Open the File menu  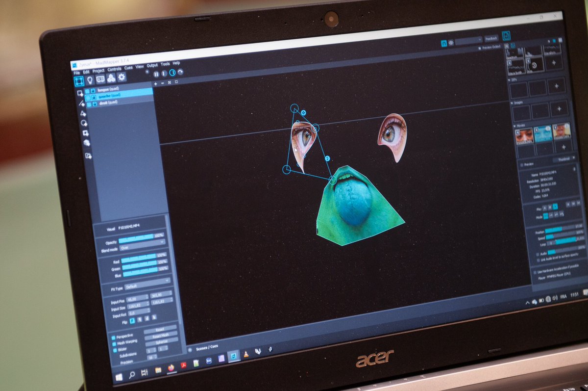point(76,73)
